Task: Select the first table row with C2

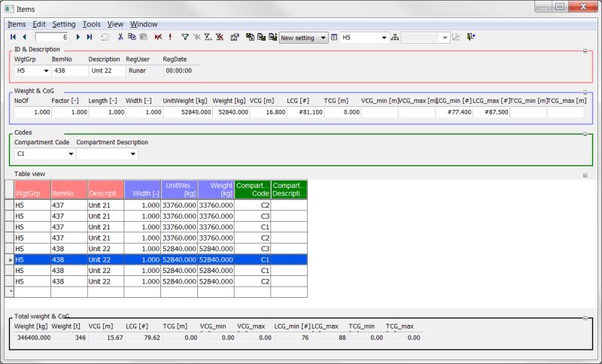Action: click(160, 205)
